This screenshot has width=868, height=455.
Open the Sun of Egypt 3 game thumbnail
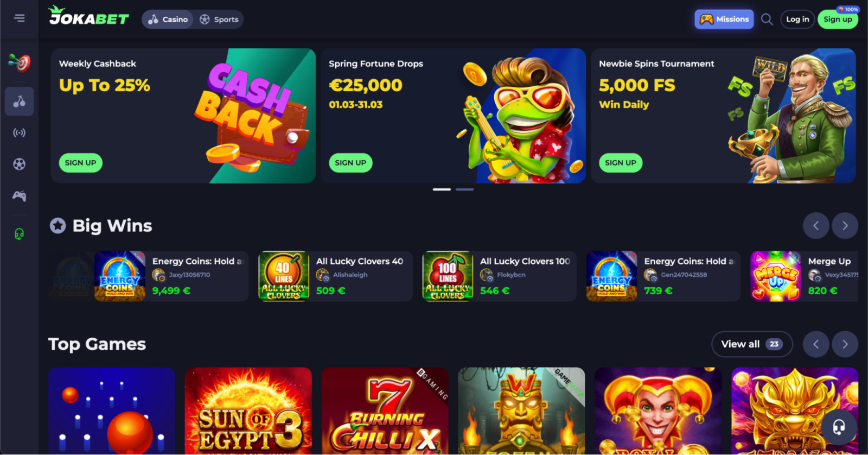pos(248,411)
